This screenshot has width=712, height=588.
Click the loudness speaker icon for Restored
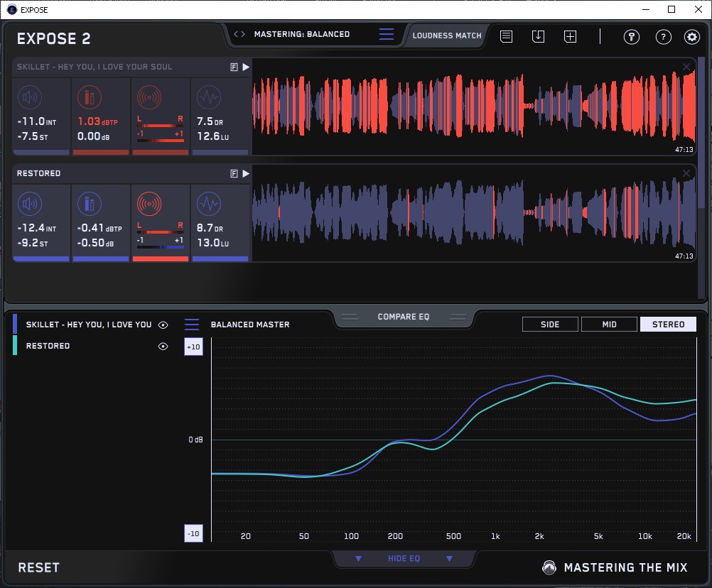[x=29, y=204]
